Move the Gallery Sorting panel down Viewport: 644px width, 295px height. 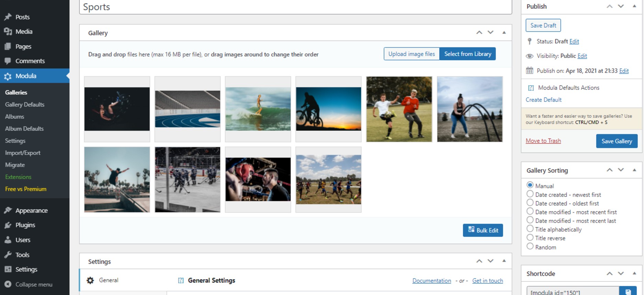[x=621, y=170]
